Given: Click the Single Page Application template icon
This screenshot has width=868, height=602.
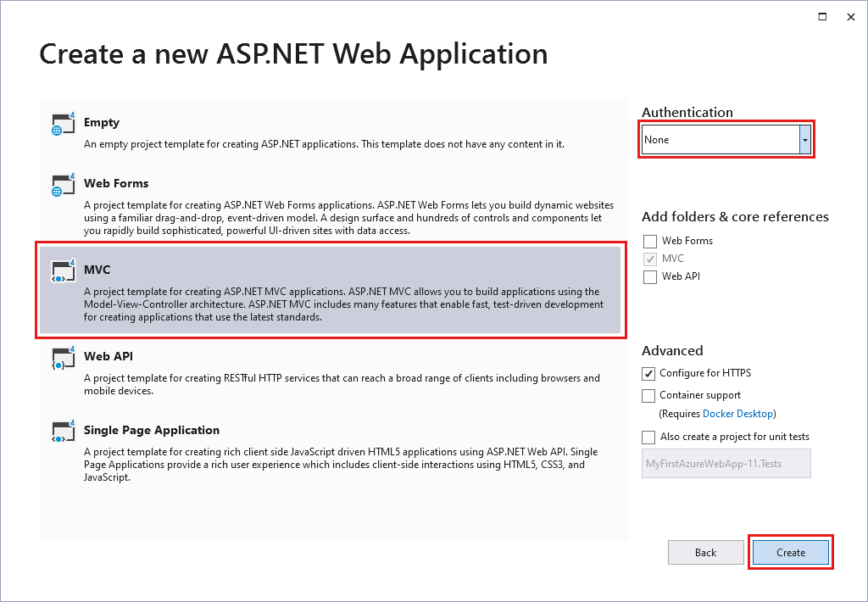Looking at the screenshot, I should point(63,432).
